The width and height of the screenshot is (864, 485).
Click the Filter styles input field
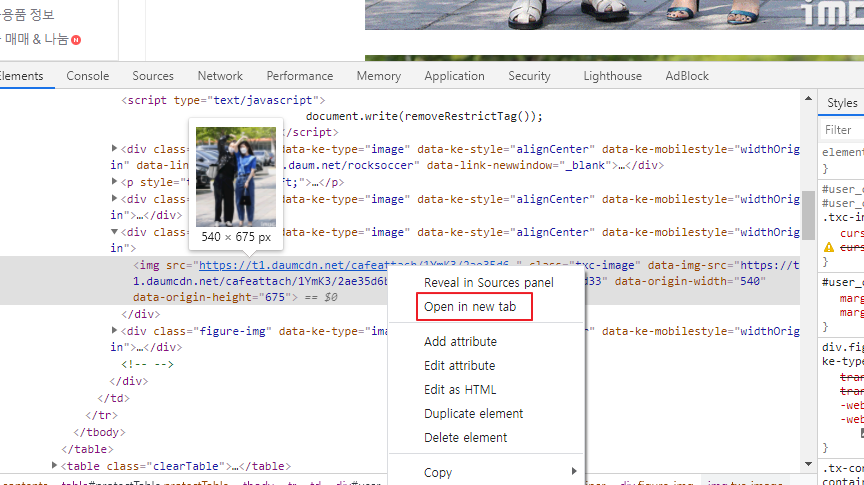tap(843, 130)
